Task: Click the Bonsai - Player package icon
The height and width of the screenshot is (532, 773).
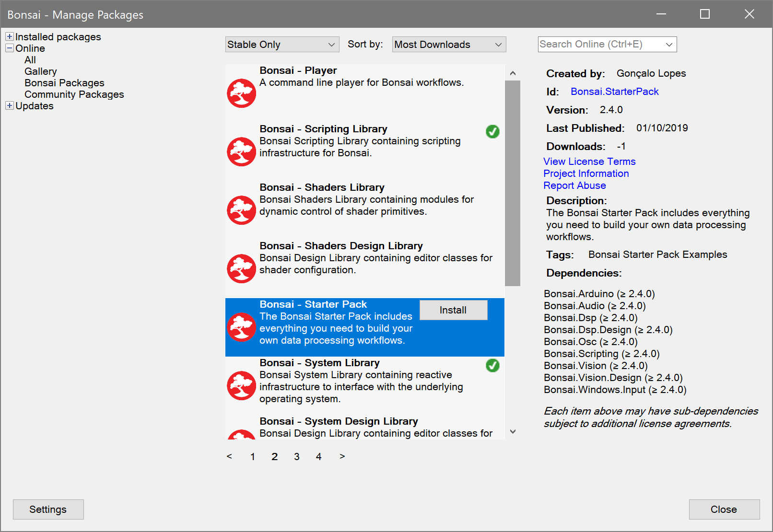Action: pyautogui.click(x=241, y=93)
